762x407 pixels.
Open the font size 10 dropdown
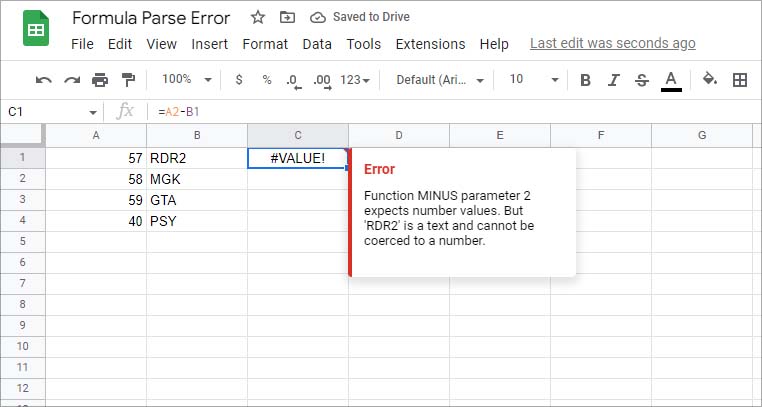534,80
